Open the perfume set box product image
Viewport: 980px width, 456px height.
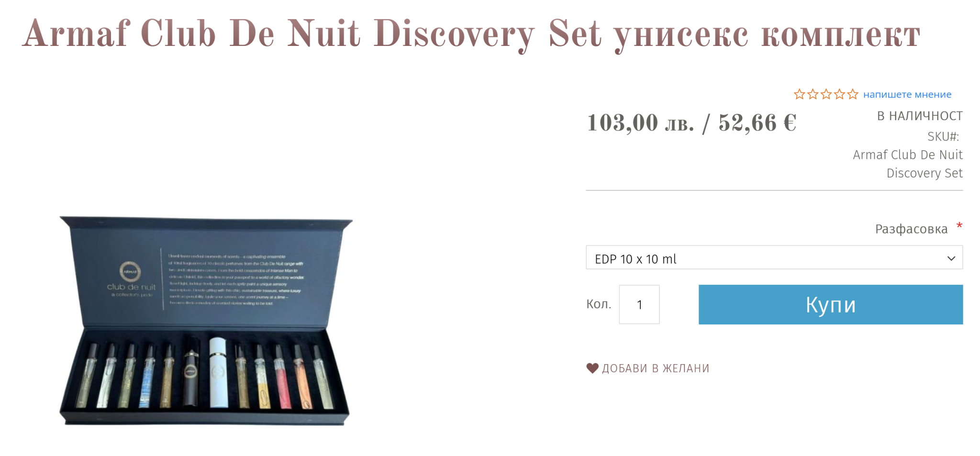coord(205,321)
